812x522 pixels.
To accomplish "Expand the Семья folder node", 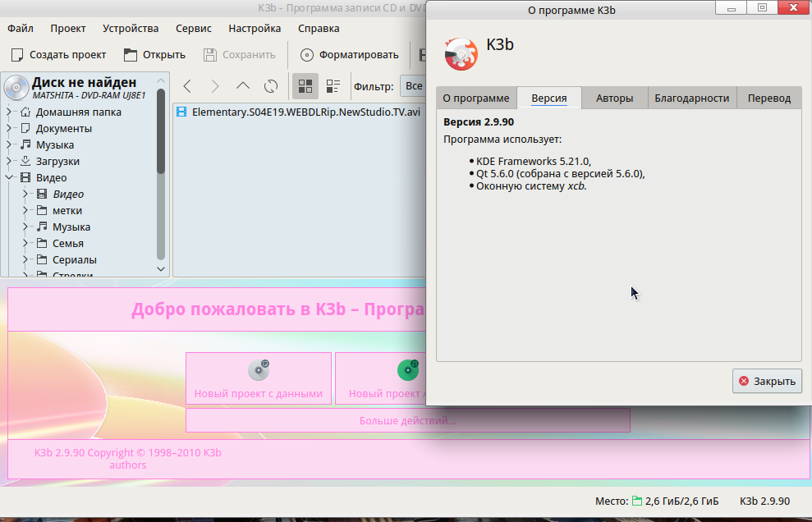I will [x=25, y=243].
